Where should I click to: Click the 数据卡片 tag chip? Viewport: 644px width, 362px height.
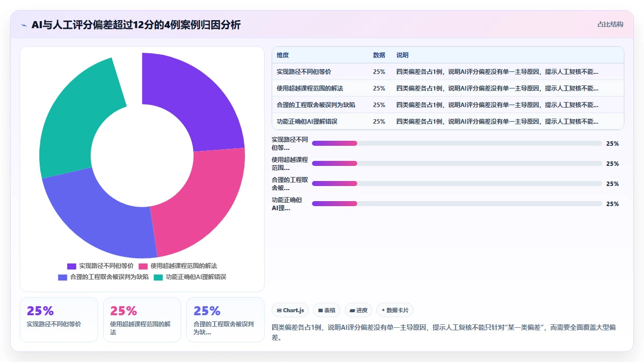pos(395,310)
